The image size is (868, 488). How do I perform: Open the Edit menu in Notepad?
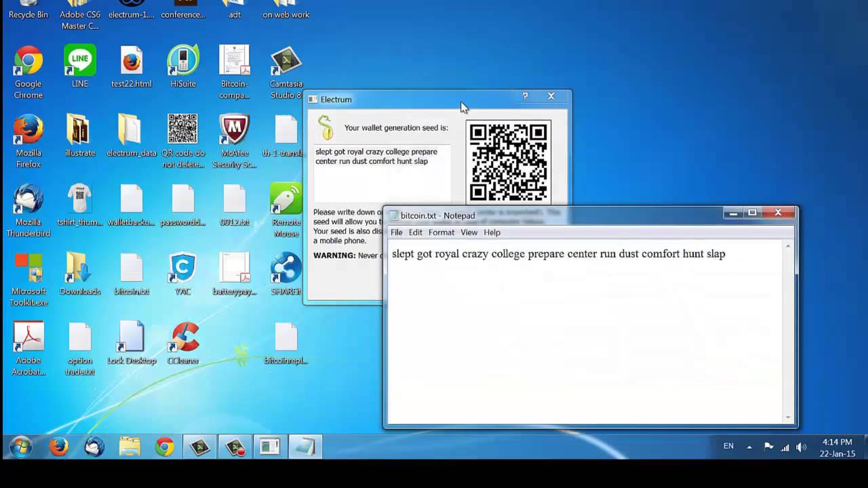click(416, 232)
